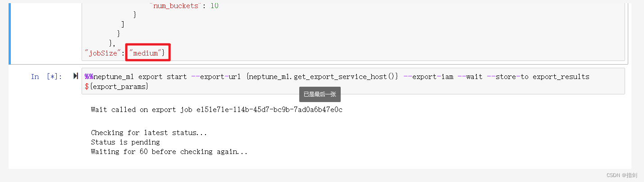Click the In [*] cell prompt

[47, 77]
